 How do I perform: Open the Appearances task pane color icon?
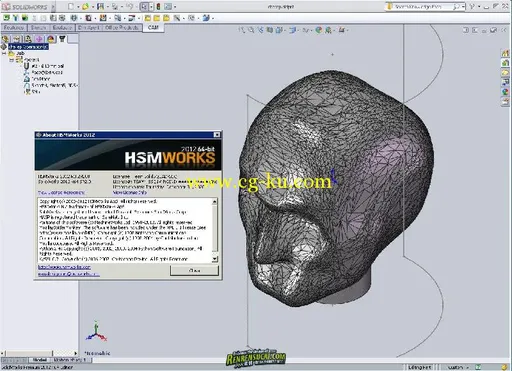tap(505, 92)
